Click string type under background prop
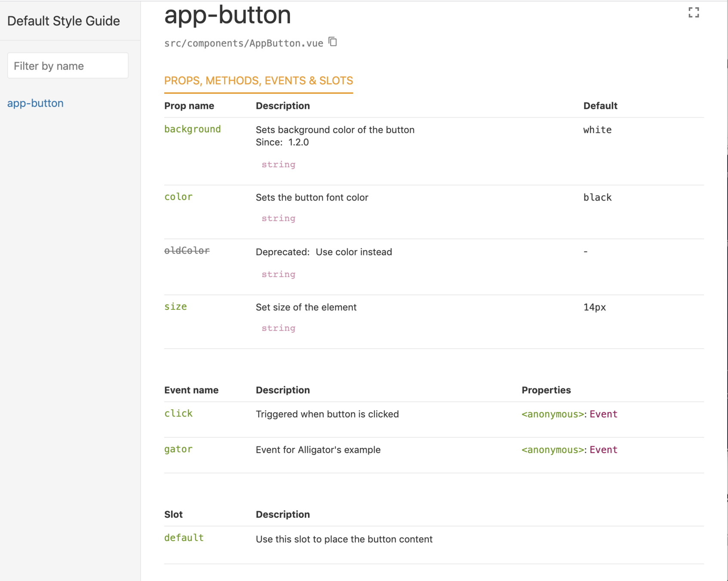The image size is (728, 581). click(x=278, y=164)
